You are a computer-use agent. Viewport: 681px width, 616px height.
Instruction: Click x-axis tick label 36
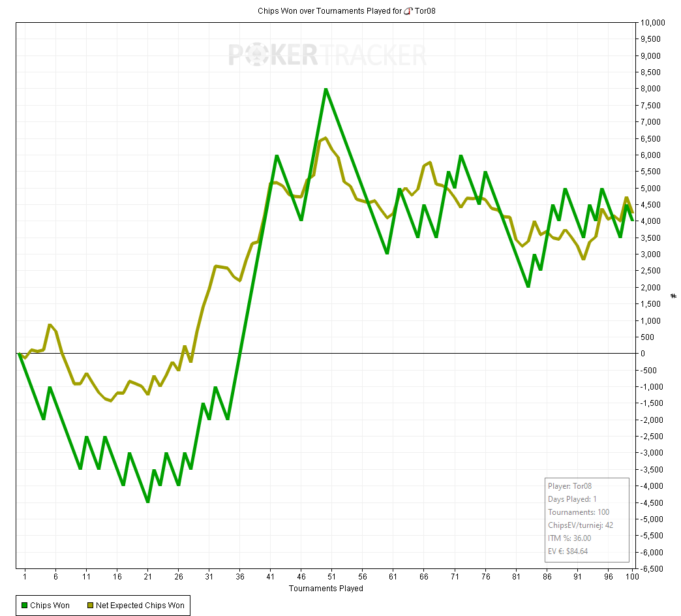click(240, 576)
